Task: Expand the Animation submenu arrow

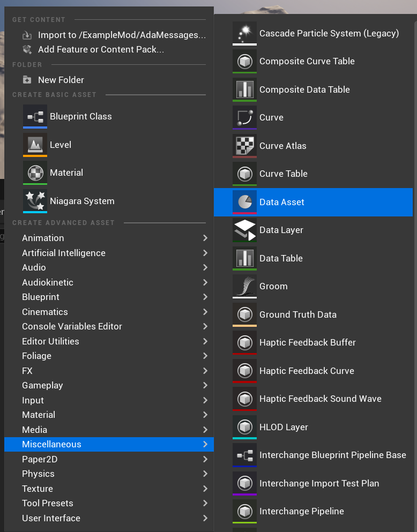Action: coord(205,238)
